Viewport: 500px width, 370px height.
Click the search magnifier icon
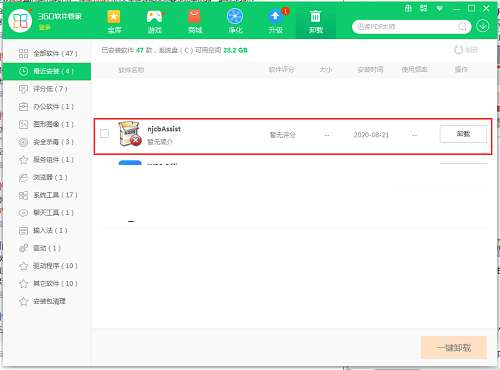(x=463, y=26)
